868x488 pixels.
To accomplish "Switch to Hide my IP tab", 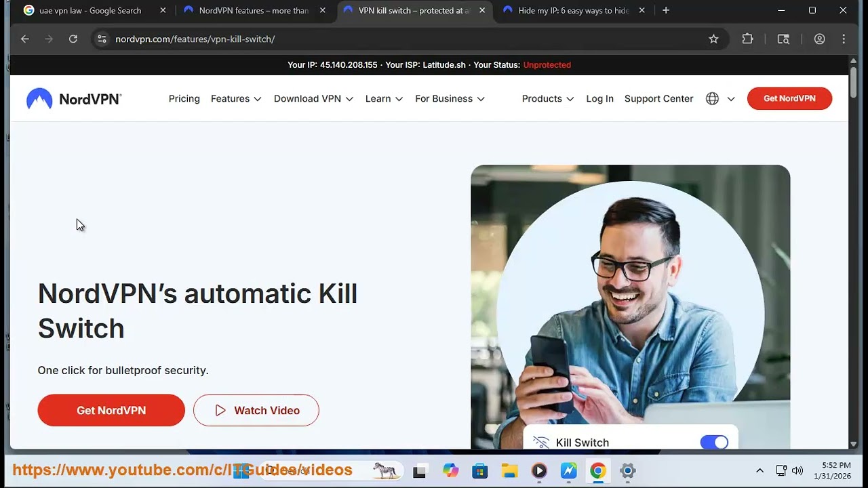I will pos(574,11).
